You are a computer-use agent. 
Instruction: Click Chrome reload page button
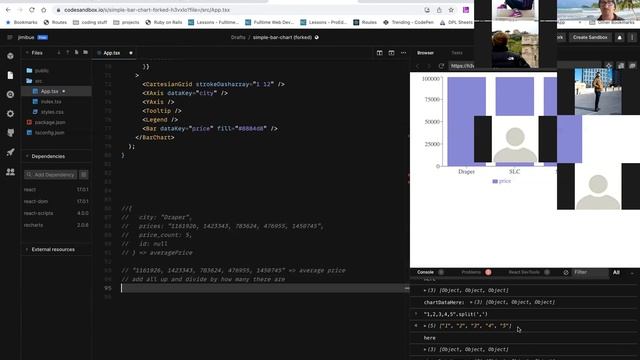32,10
